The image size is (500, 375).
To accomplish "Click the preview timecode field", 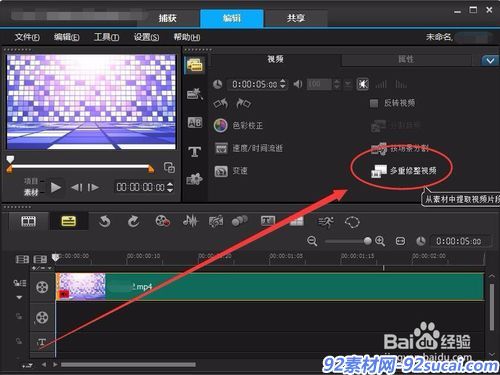I will pos(141,187).
